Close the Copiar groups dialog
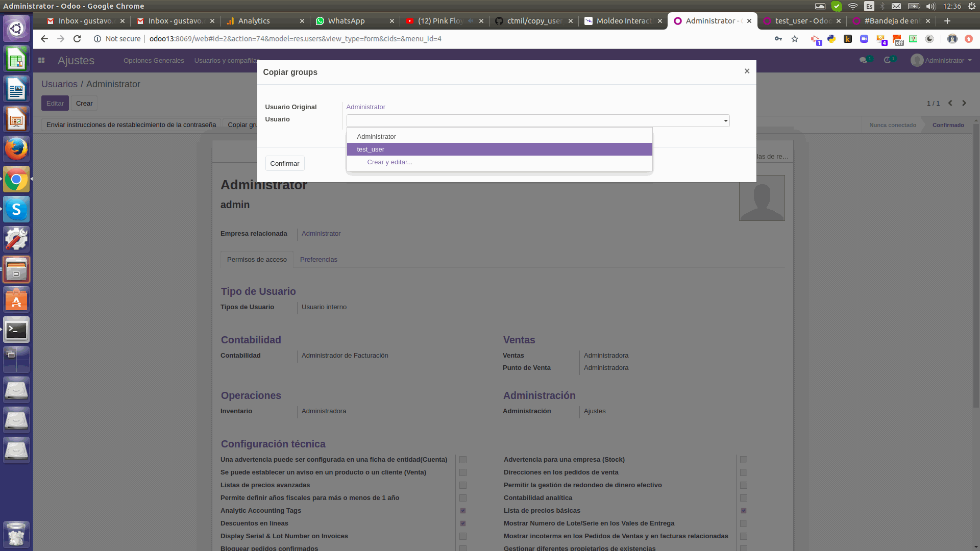This screenshot has height=551, width=980. tap(747, 71)
